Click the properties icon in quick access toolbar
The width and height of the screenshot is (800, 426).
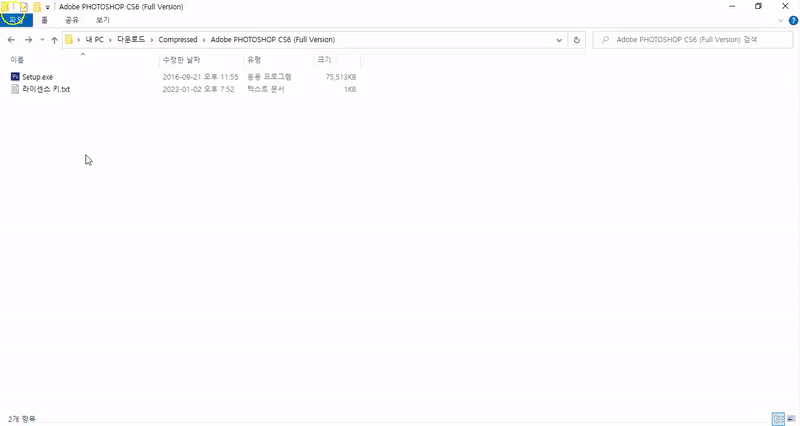pyautogui.click(x=23, y=7)
